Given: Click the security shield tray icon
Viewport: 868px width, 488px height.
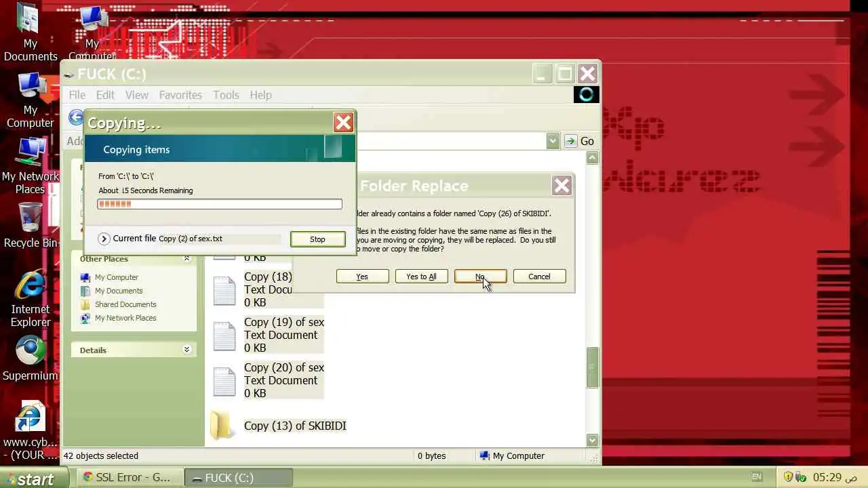Looking at the screenshot, I should coord(789,477).
